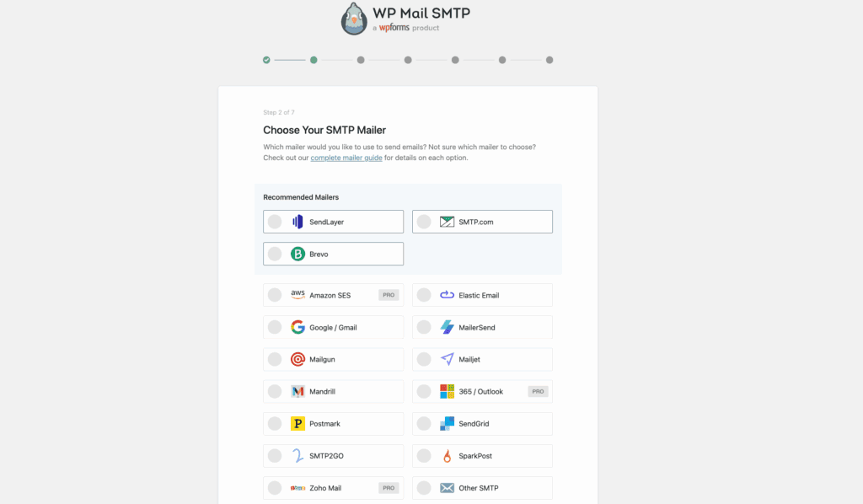Click the Choose Your SMTP Mailer heading
Screen dimensions: 863x504
(x=324, y=131)
